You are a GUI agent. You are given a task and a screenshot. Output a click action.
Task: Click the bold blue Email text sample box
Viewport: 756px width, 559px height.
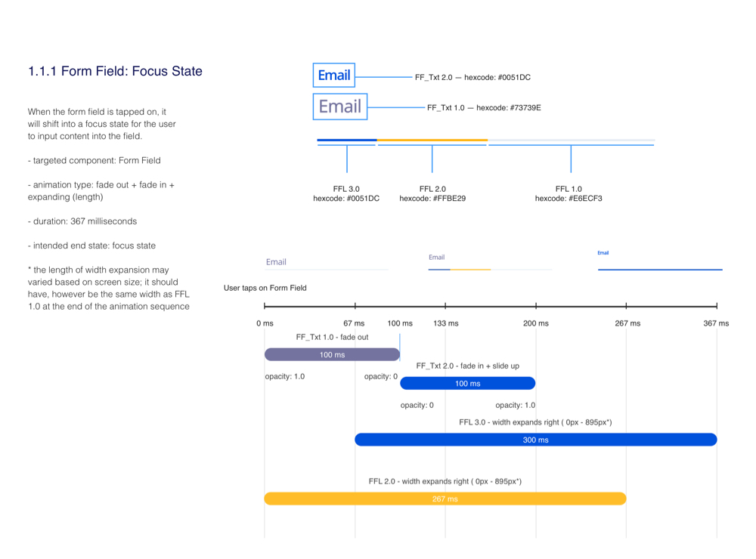(333, 76)
